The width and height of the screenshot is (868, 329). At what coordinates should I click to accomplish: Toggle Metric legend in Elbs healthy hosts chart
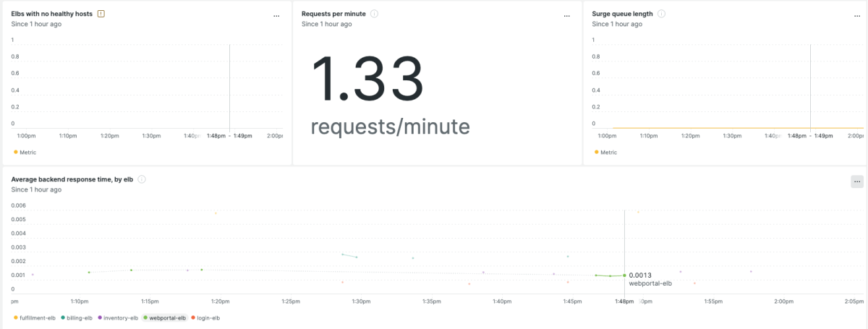25,153
